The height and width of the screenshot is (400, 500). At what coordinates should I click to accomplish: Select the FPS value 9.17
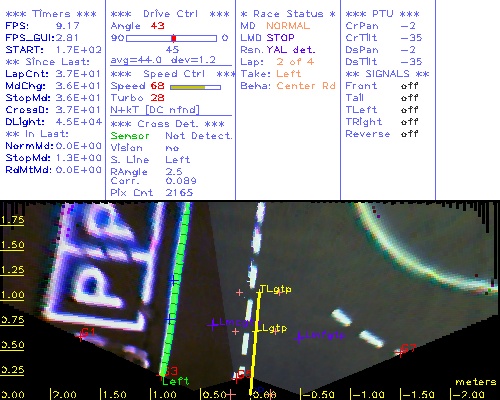(x=68, y=26)
